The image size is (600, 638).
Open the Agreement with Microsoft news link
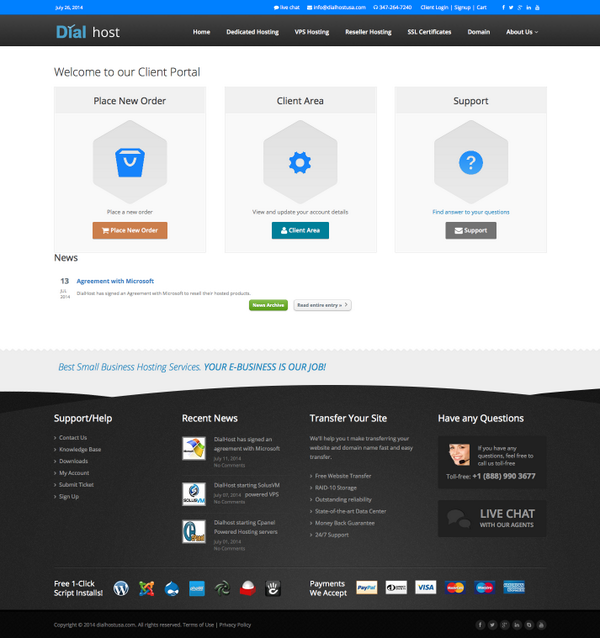click(115, 281)
